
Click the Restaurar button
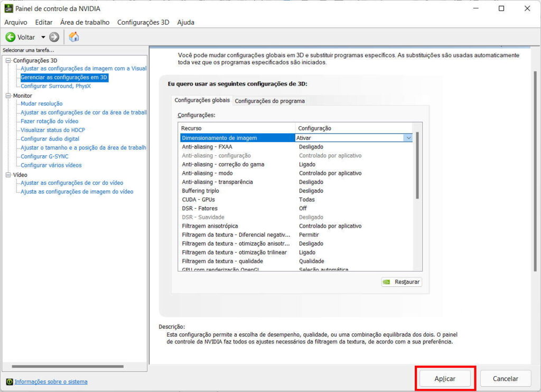[402, 282]
